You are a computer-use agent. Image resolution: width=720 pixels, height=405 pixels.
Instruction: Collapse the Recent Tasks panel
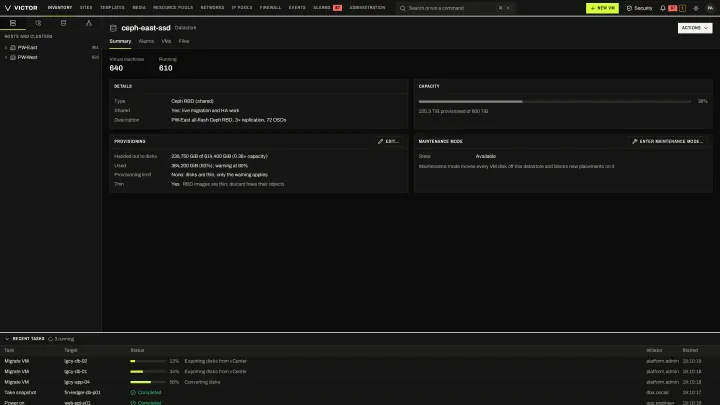(7, 339)
